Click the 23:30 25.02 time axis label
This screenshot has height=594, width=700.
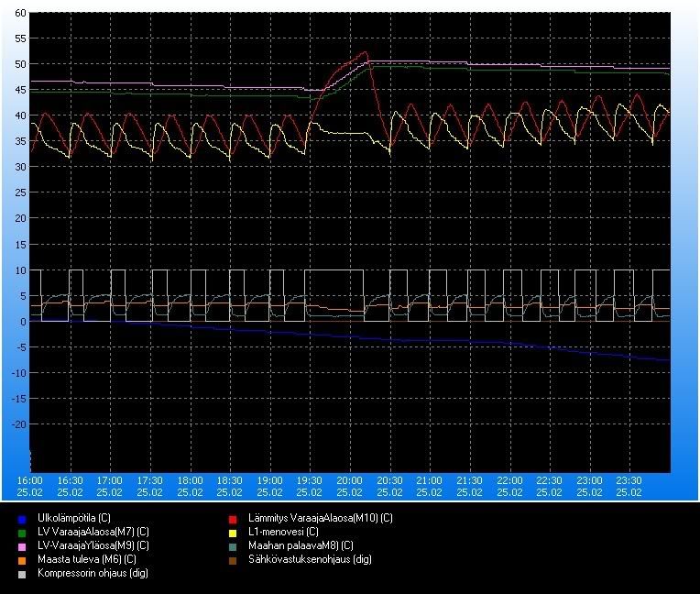pyautogui.click(x=629, y=487)
